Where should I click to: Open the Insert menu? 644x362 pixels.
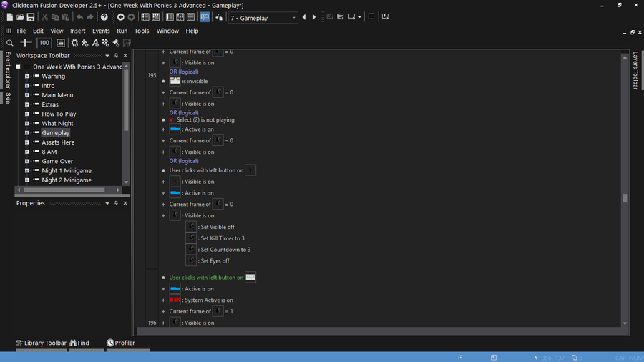[x=77, y=31]
